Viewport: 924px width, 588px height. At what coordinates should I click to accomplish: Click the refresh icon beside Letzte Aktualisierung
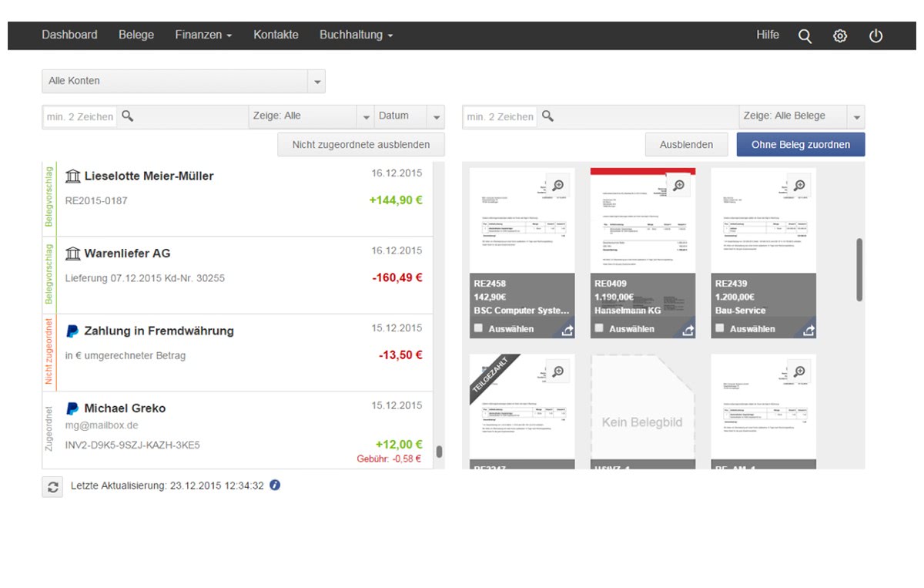(52, 487)
